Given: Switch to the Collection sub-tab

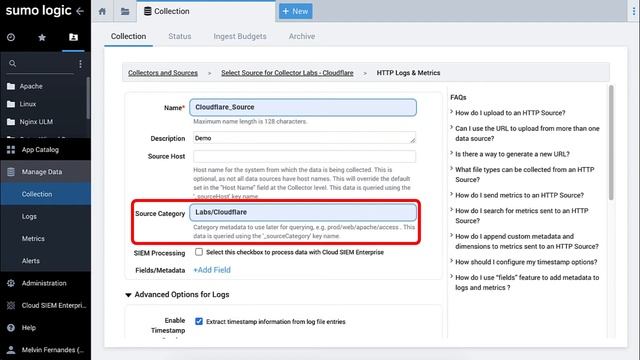Looking at the screenshot, I should click(128, 36).
